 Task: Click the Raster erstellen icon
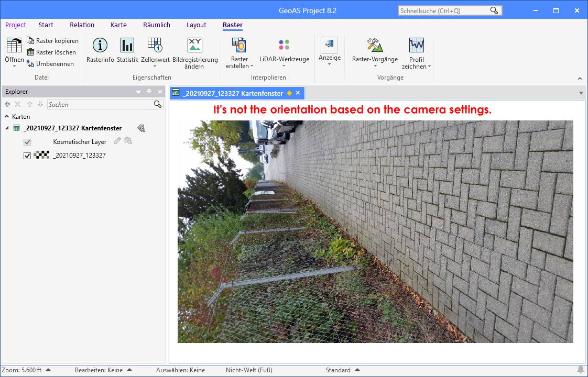point(239,45)
